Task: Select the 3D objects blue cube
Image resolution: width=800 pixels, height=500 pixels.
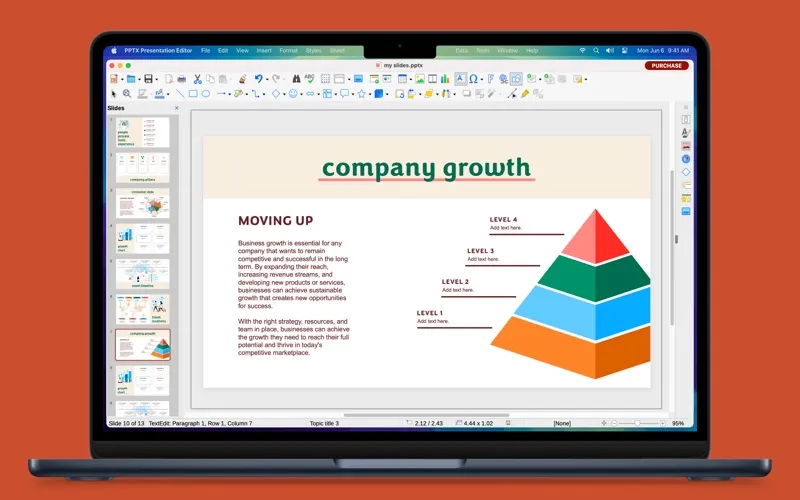Action: [x=379, y=94]
